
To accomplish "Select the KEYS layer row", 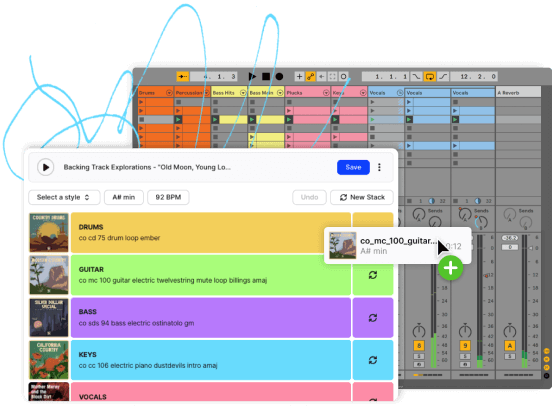I will click(211, 360).
